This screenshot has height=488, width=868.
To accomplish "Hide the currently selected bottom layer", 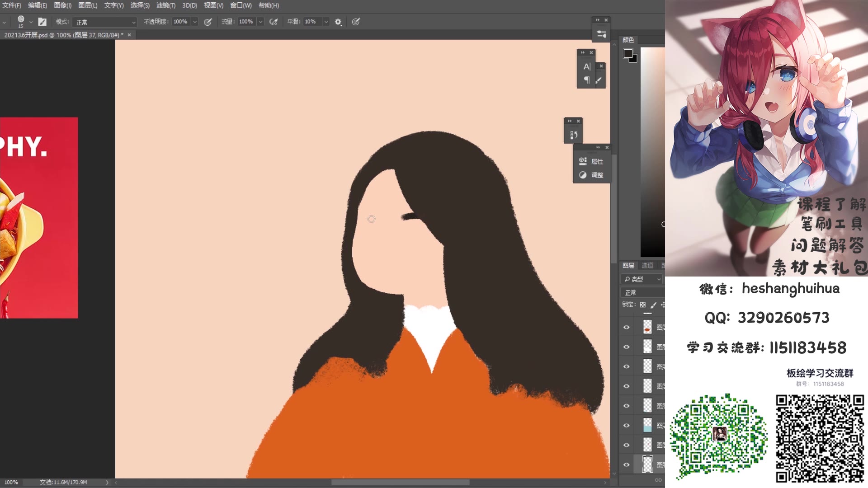I will point(627,465).
